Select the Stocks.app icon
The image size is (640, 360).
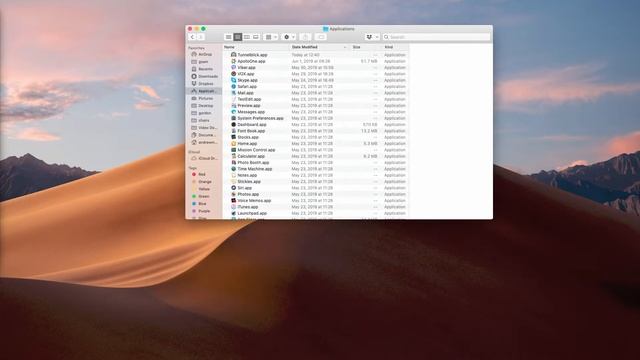point(233,137)
